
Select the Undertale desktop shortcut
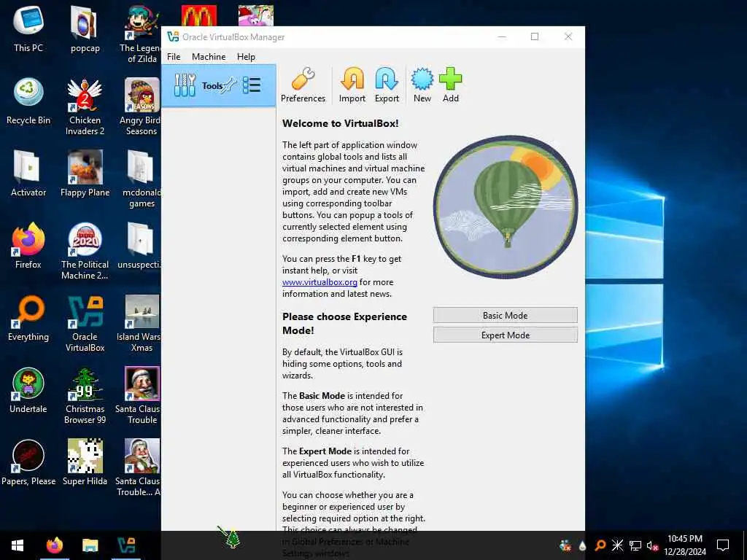pyautogui.click(x=28, y=391)
